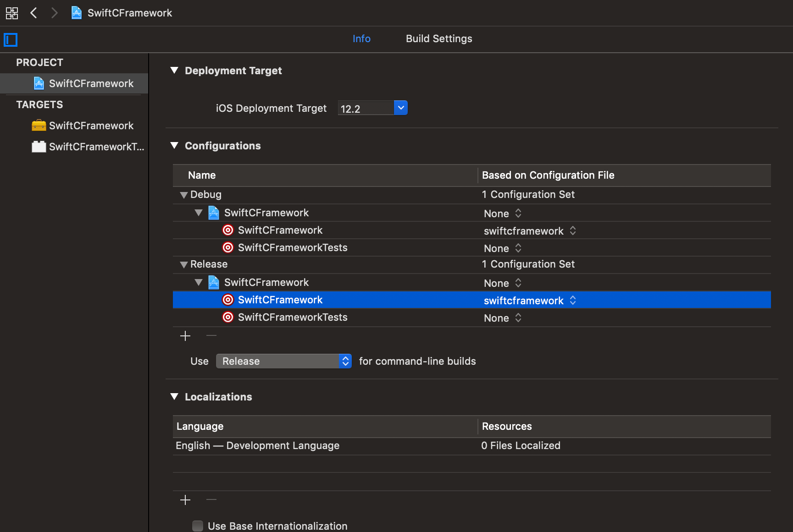Viewport: 793px width, 532px height.
Task: Click target icon of Debug SwiftCFrameworkTests
Action: point(228,247)
